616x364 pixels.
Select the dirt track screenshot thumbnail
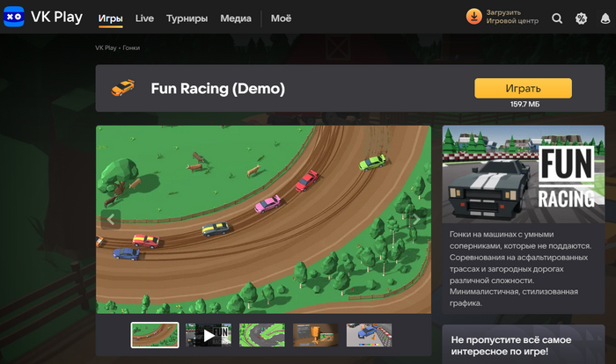[155, 335]
